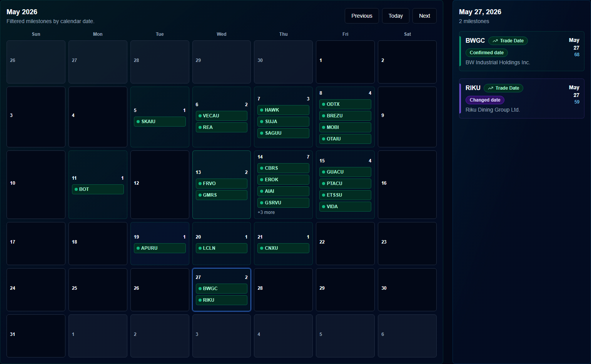Open the Riku Dining Group Ltd. milestone card
The width and height of the screenshot is (591, 364).
click(x=522, y=99)
